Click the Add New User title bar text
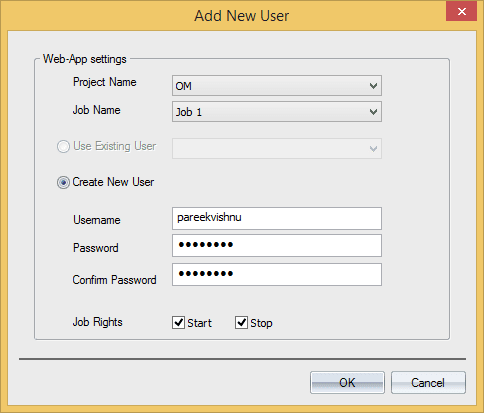The width and height of the screenshot is (484, 413). point(242,16)
